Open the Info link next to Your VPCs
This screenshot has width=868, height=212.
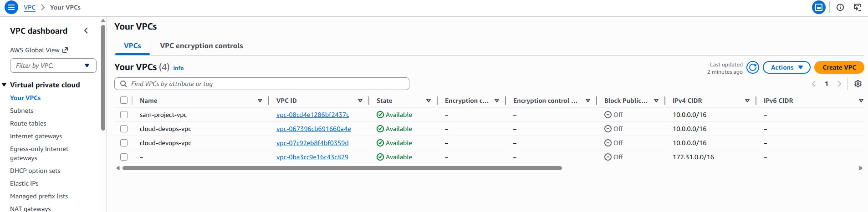[x=179, y=68]
